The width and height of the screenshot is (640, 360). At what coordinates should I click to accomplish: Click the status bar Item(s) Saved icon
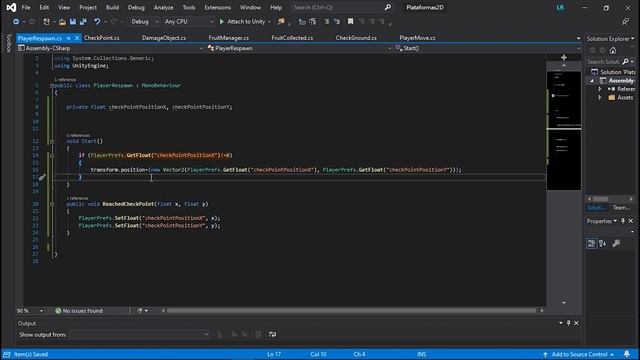(7, 354)
